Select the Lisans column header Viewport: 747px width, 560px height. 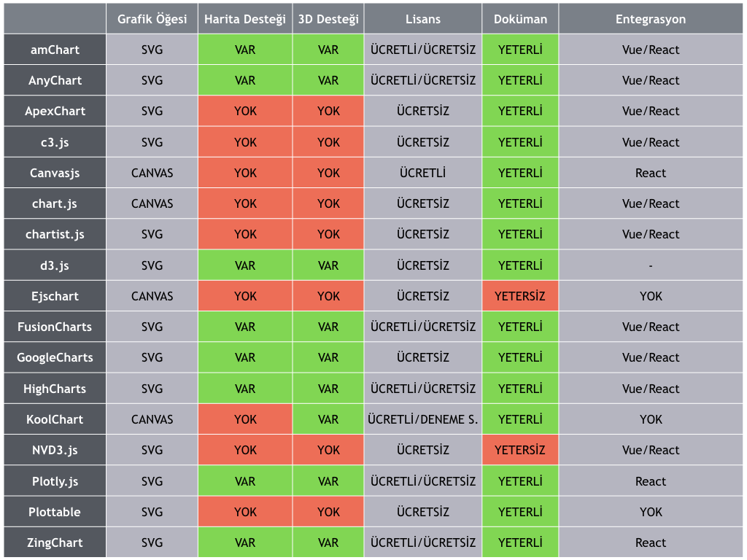[423, 19]
